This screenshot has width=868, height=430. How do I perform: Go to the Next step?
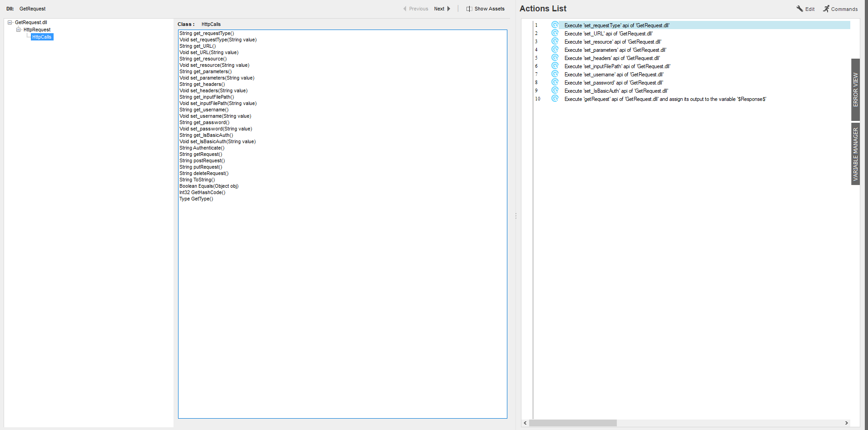pos(442,9)
